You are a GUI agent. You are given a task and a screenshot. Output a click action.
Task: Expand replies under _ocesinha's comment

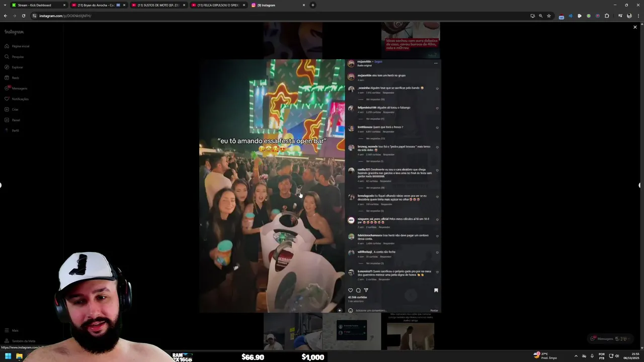tap(375, 99)
